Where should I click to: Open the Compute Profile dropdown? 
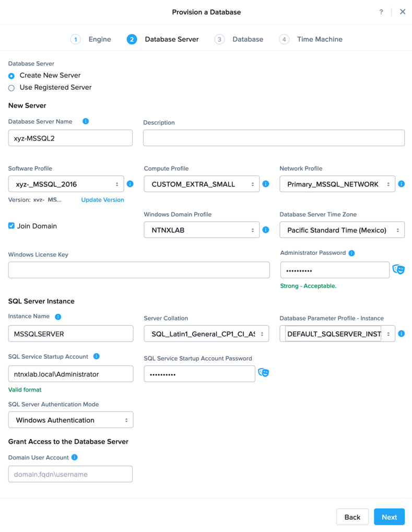[202, 184]
